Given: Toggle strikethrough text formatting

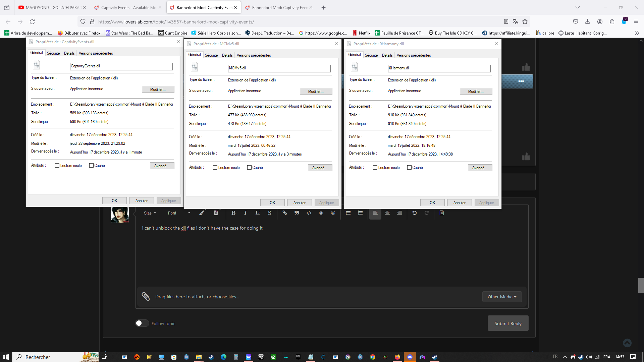Looking at the screenshot, I should (270, 213).
